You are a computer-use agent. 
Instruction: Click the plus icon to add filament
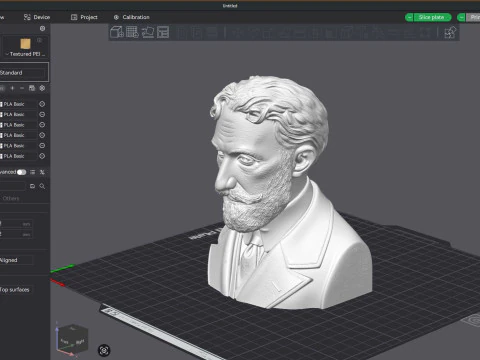pyautogui.click(x=12, y=88)
